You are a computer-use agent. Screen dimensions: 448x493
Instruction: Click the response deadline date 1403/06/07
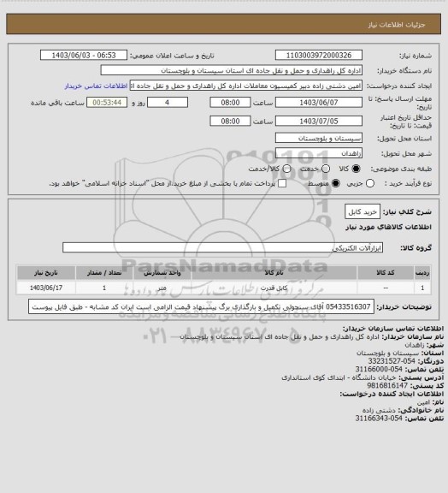click(319, 103)
